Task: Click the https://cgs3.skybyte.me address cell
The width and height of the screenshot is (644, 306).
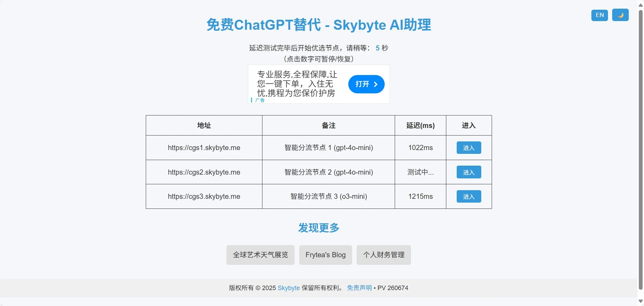Action: [204, 196]
